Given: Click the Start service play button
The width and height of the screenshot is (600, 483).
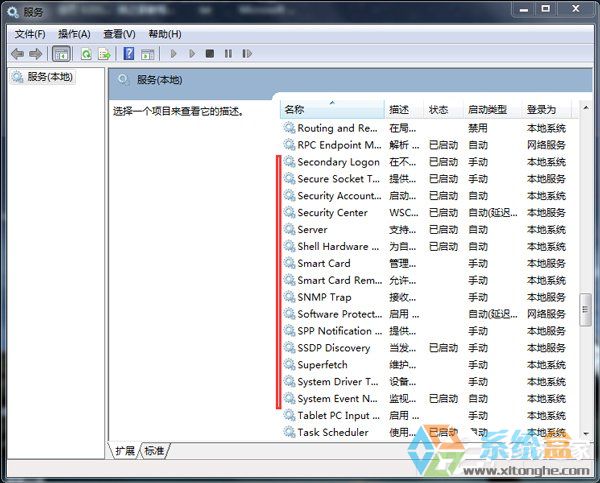Looking at the screenshot, I should point(173,54).
